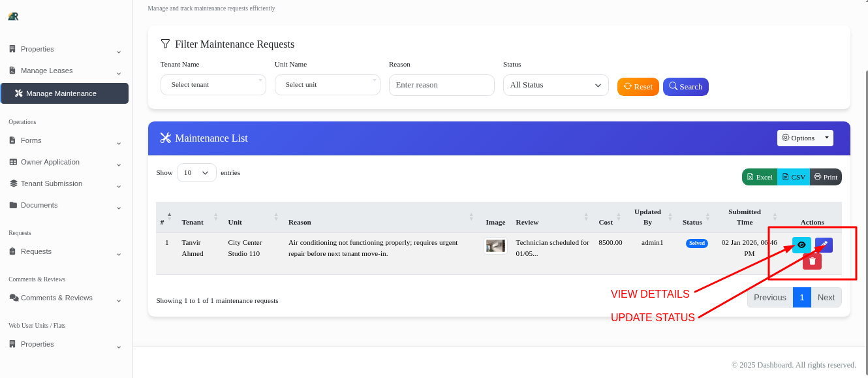Open the Options menu in Maintenance List
868x378 pixels.
click(x=805, y=138)
